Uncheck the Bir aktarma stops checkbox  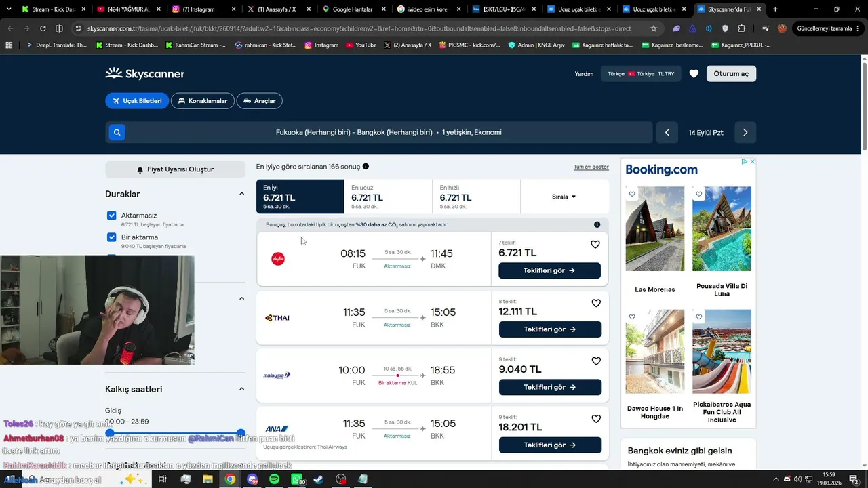point(112,237)
